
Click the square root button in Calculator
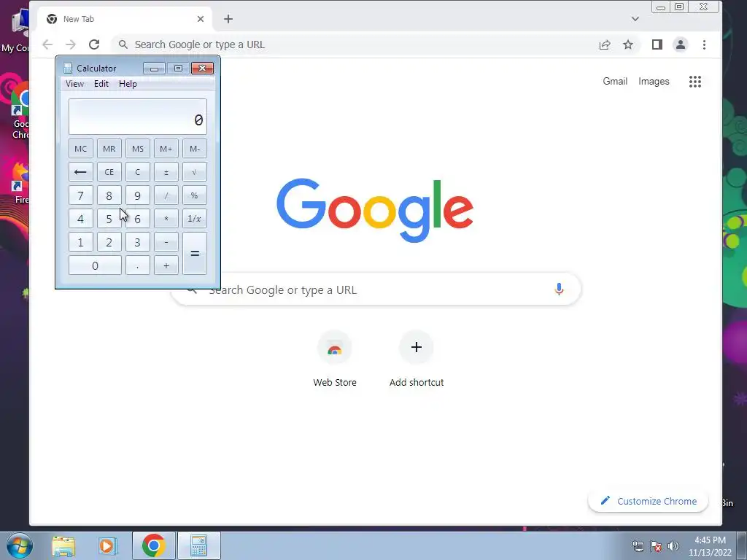coord(194,172)
